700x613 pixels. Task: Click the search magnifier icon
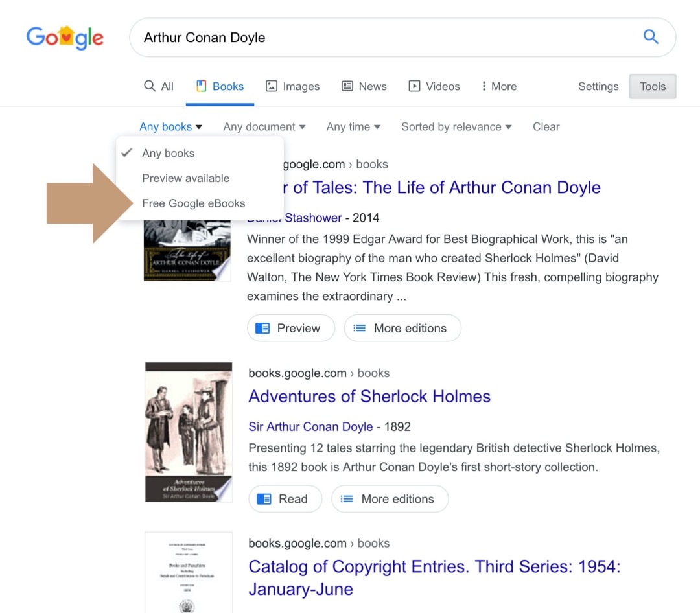click(x=651, y=37)
